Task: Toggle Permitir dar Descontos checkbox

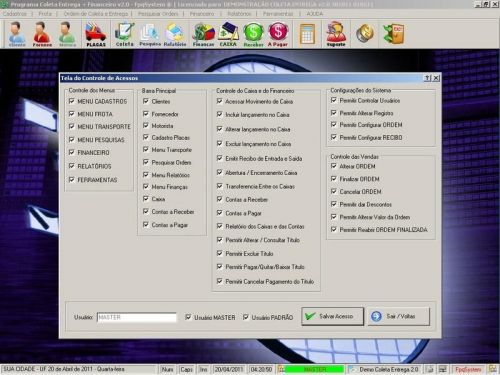Action: (334, 204)
